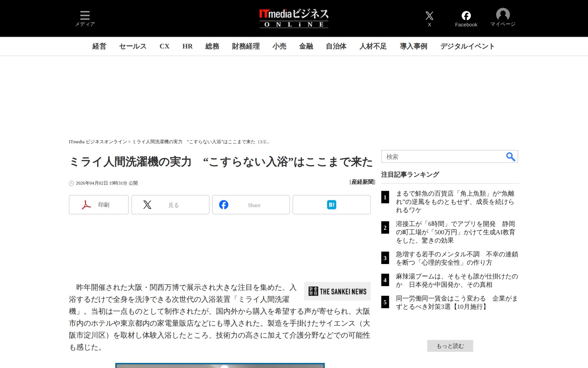This screenshot has width=588, height=368.
Task: Click the もっと読む button
Action: [x=450, y=346]
